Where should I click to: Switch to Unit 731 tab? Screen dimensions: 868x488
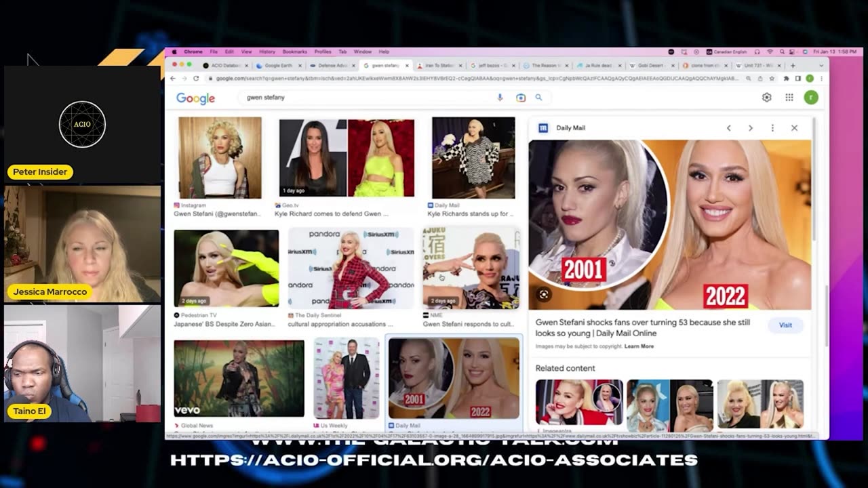point(757,66)
